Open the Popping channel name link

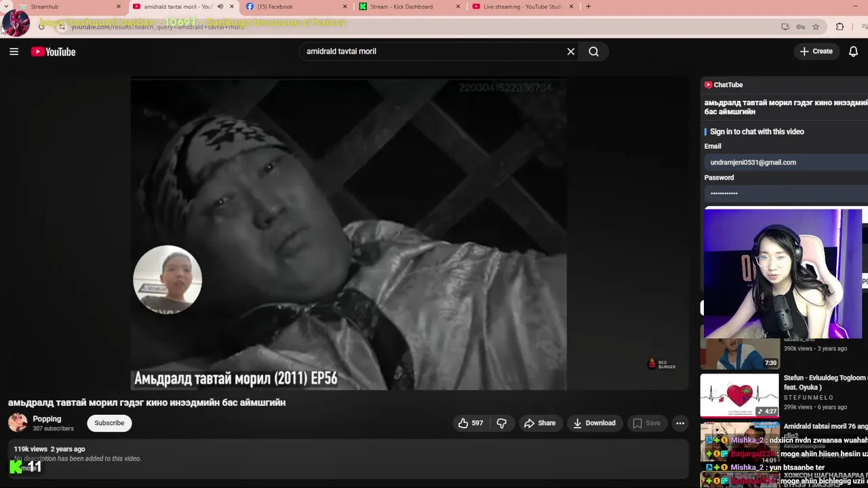coord(47,419)
